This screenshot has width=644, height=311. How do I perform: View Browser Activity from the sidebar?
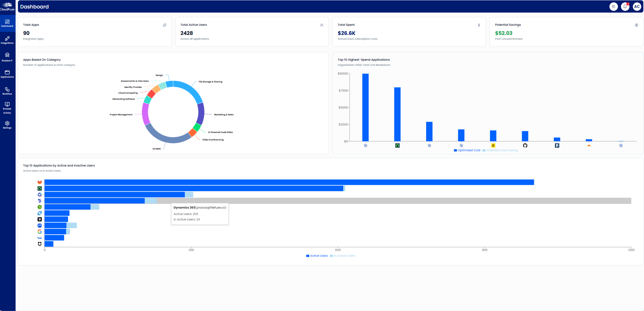[x=7, y=108]
